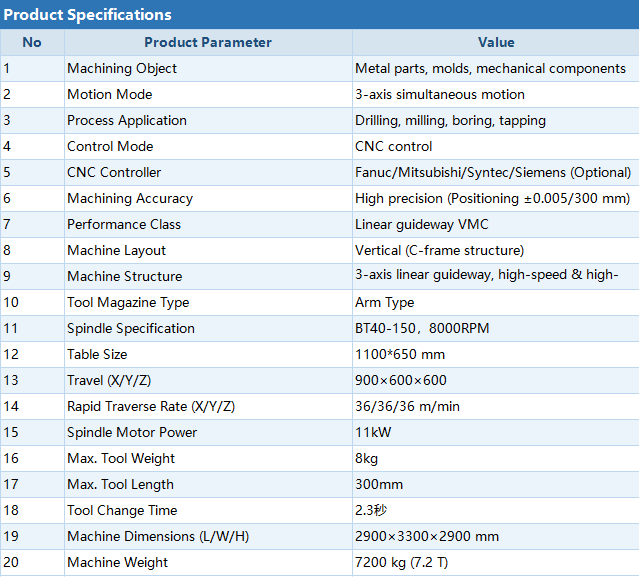Click the Machining Accuracy parameter cell

coord(208,198)
